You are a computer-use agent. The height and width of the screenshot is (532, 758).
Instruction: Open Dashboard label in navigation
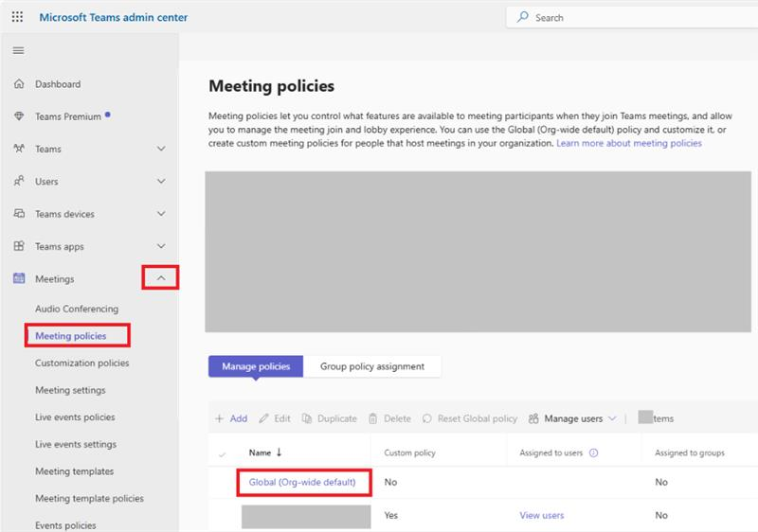[58, 84]
